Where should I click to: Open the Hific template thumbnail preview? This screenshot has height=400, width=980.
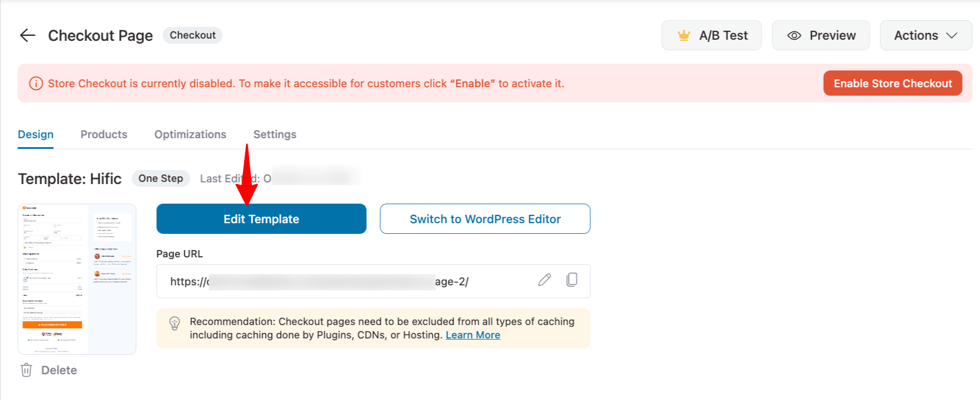click(77, 279)
